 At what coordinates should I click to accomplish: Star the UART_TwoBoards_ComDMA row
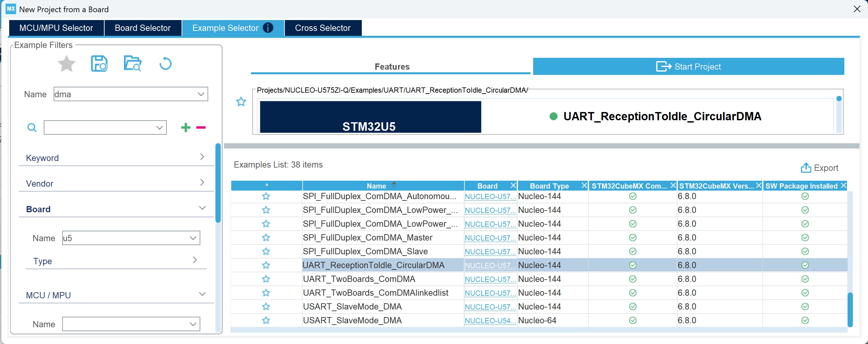pyautogui.click(x=266, y=279)
